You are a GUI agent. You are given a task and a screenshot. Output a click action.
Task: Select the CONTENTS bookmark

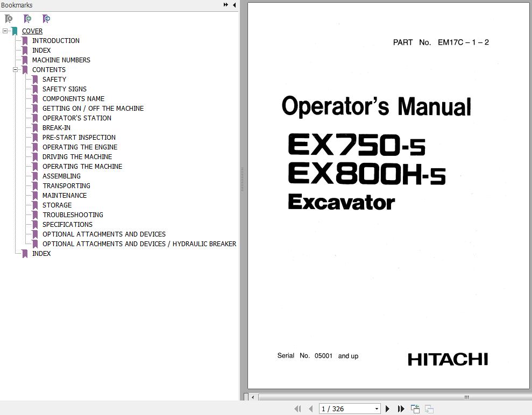point(49,69)
